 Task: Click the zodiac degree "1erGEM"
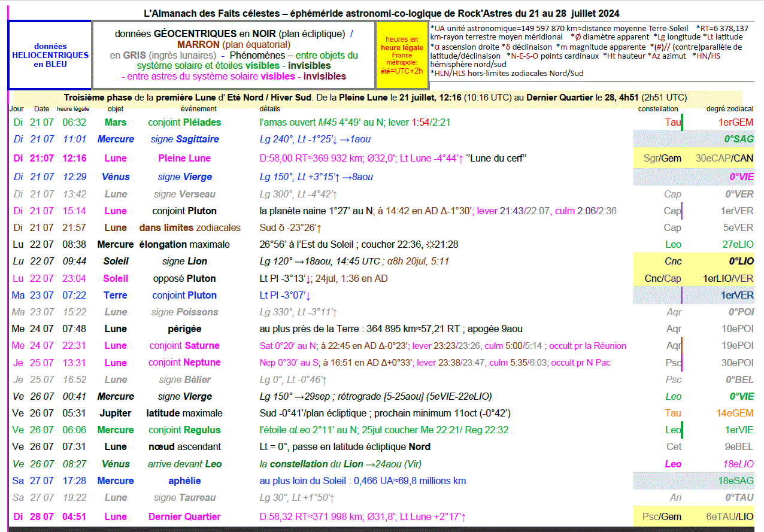(736, 122)
